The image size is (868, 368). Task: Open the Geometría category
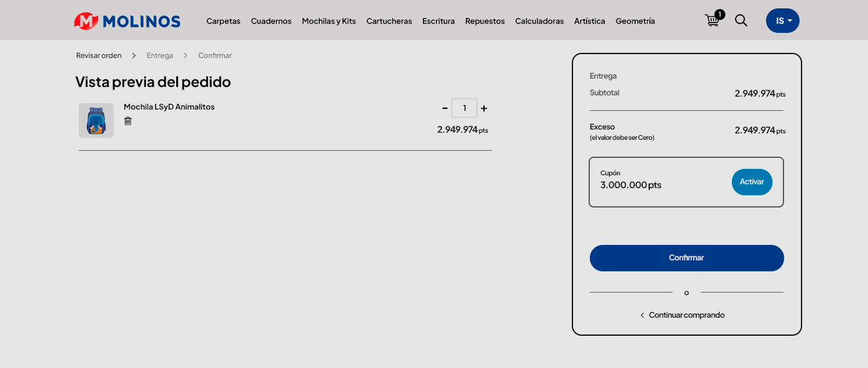635,21
